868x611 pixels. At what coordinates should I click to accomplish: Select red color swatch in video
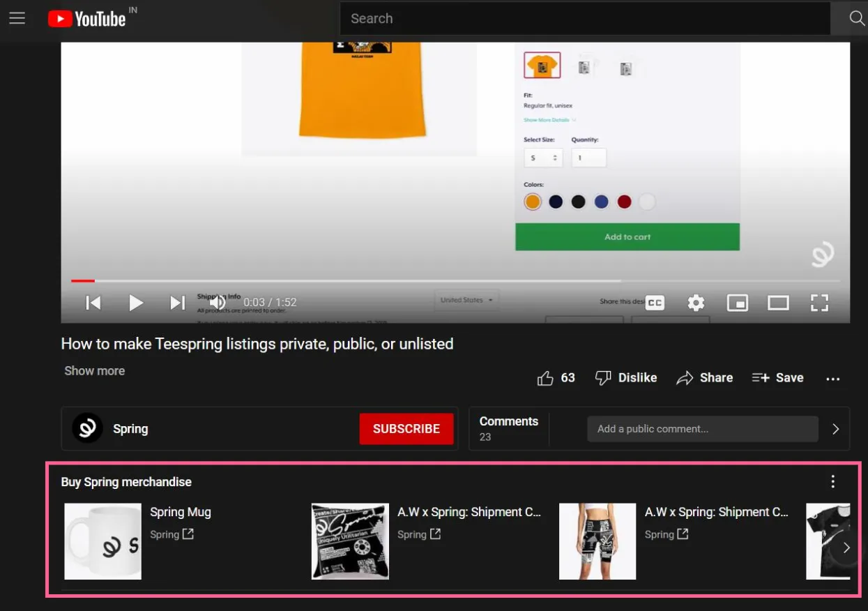[x=624, y=202]
